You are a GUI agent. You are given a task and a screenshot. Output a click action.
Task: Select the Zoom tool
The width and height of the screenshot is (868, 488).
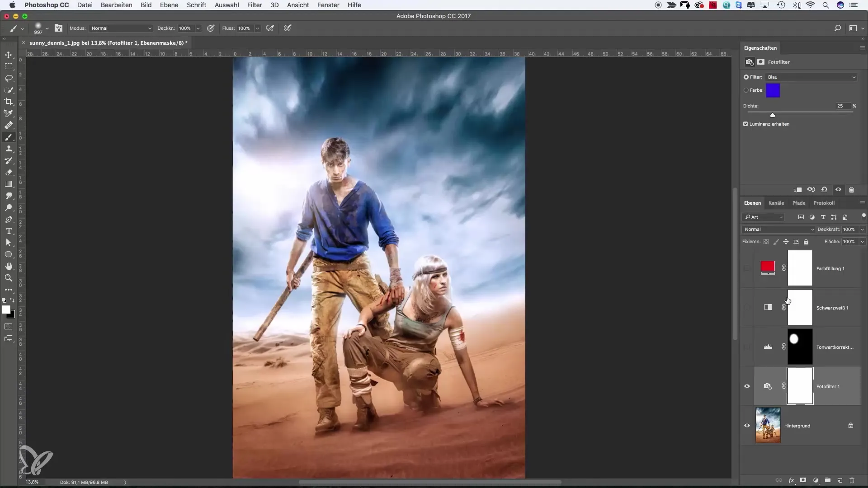pyautogui.click(x=9, y=278)
